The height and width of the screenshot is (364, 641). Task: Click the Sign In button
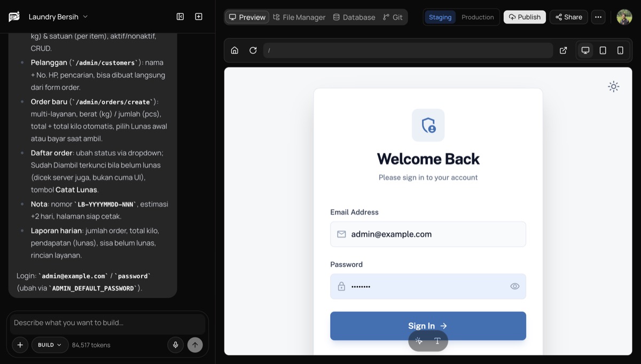428,326
